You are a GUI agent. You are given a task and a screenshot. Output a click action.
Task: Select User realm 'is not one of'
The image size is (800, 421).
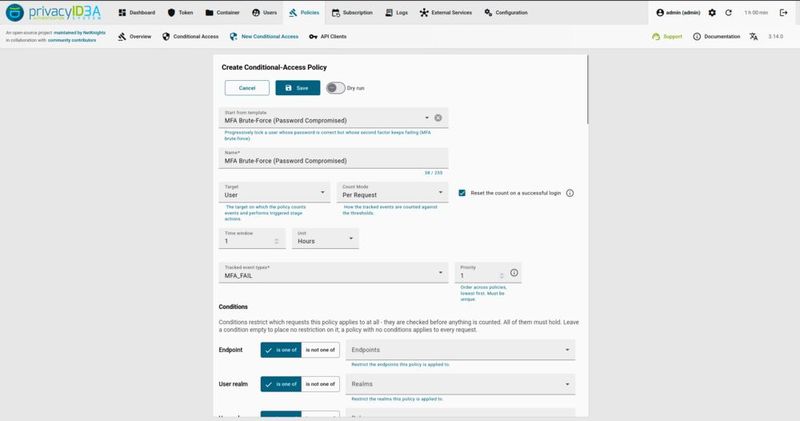coord(320,384)
